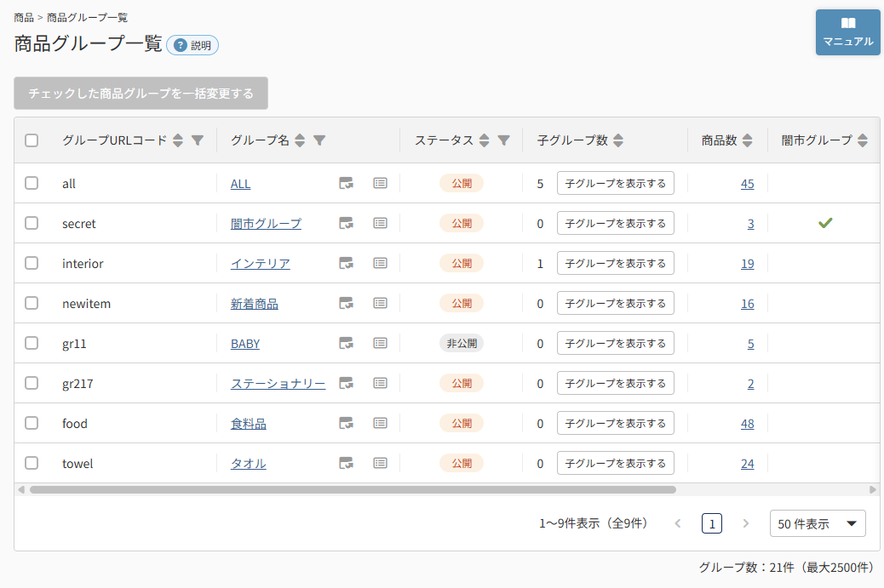Screen dimensions: 884x588
Task: Open the 50 件表示 page size dropdown
Action: pos(818,524)
